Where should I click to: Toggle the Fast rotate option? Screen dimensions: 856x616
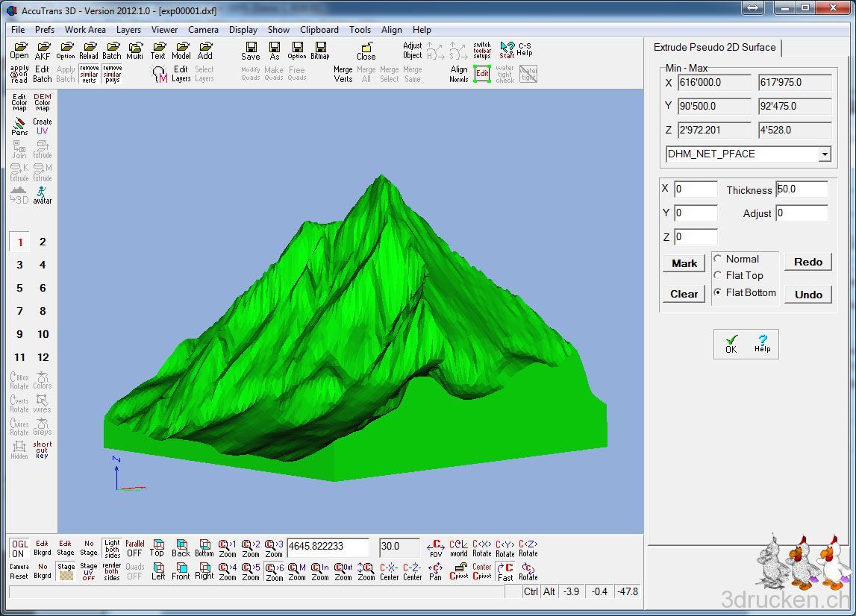coord(505,571)
